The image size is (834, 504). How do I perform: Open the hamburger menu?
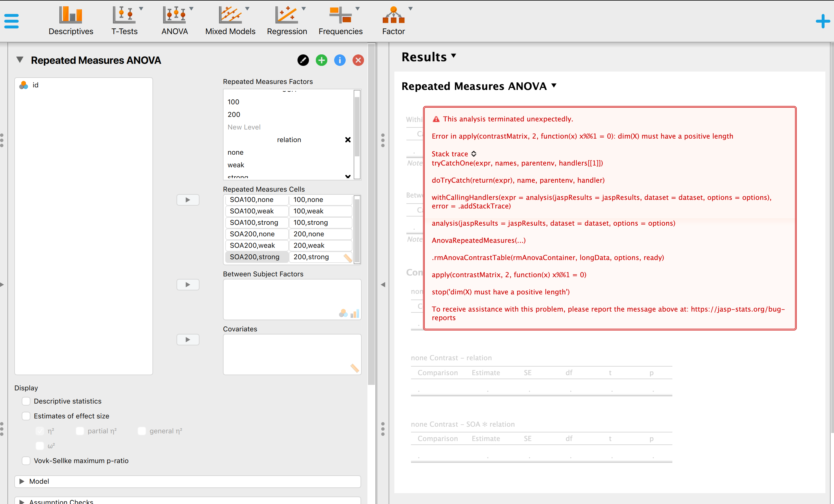pyautogui.click(x=11, y=20)
